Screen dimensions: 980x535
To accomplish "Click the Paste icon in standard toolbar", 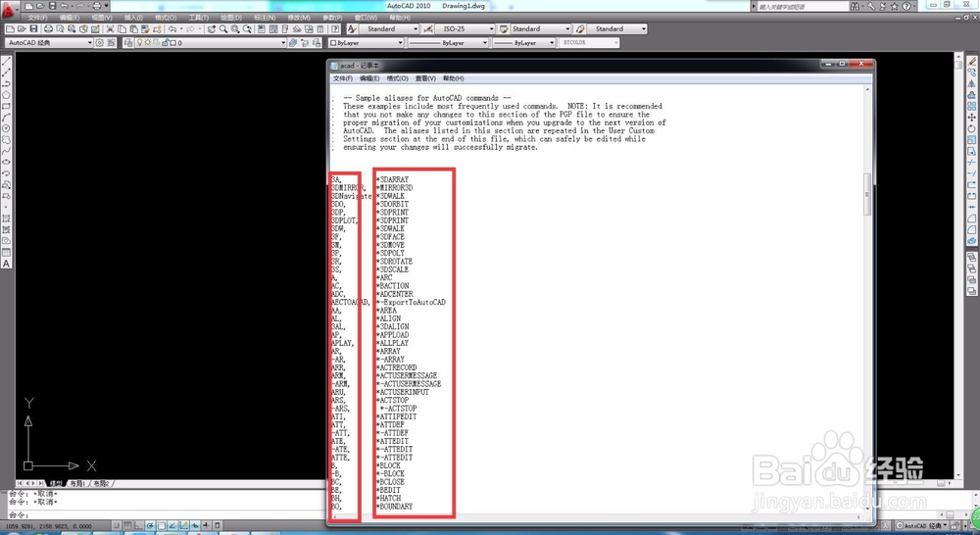I will click(133, 28).
